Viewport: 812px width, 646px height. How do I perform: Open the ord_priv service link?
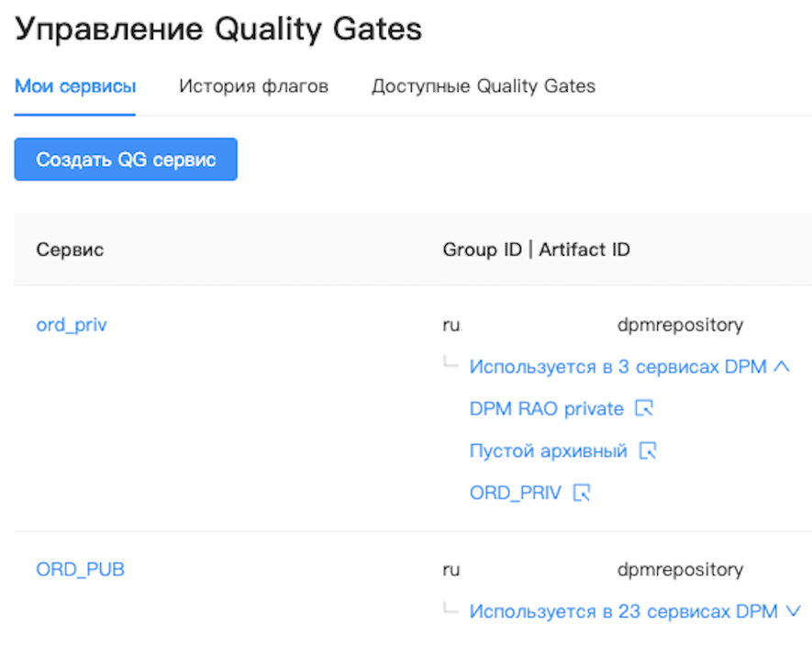[72, 325]
